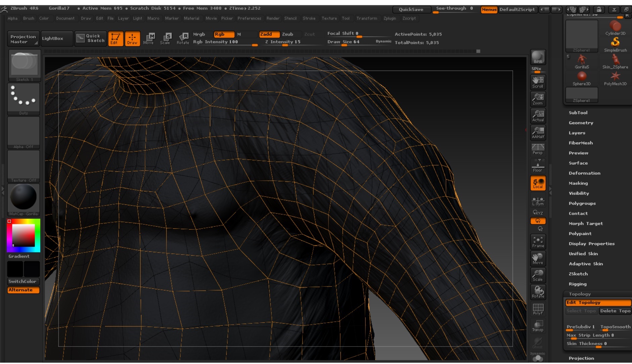Click the BPR render icon
The image size is (632, 364).
pyautogui.click(x=538, y=57)
